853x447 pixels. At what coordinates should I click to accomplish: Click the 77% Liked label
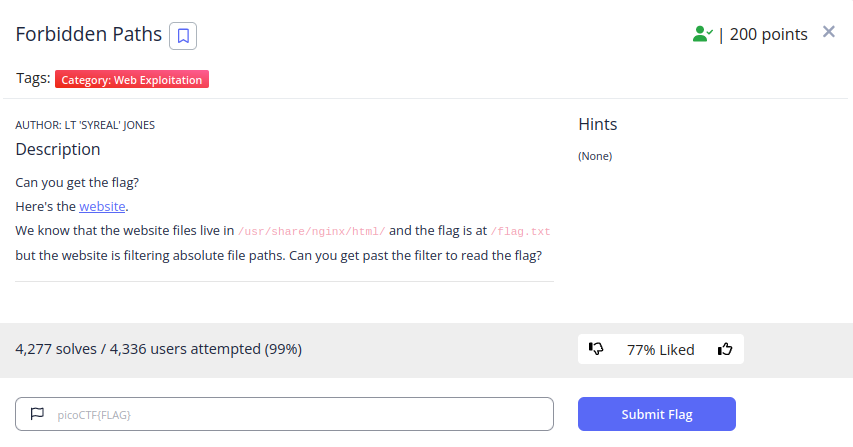pyautogui.click(x=660, y=350)
